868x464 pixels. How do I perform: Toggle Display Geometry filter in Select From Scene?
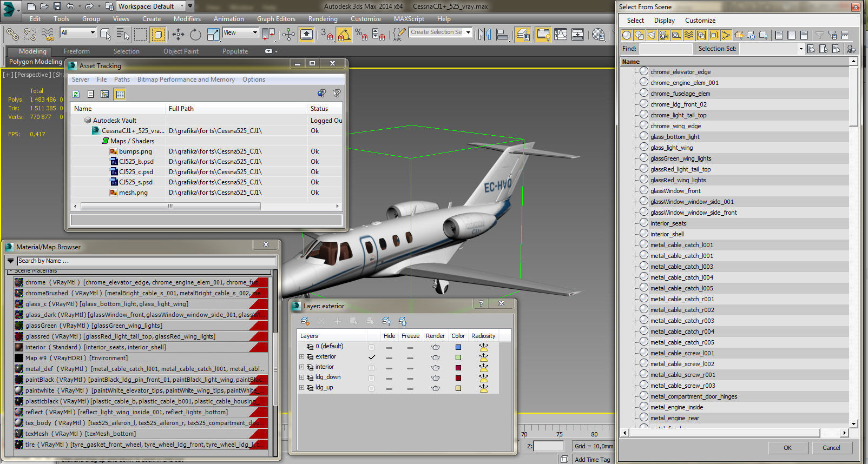(x=627, y=35)
